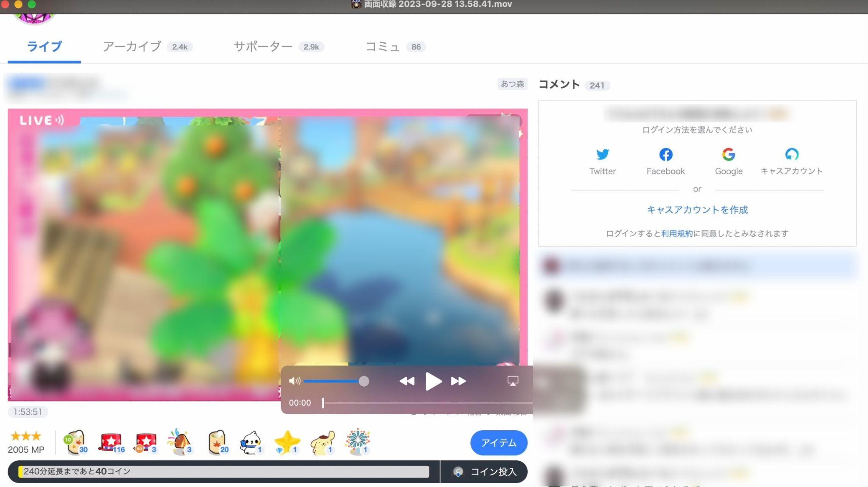The width and height of the screenshot is (868, 487).
Task: Click the rewind button
Action: (407, 381)
